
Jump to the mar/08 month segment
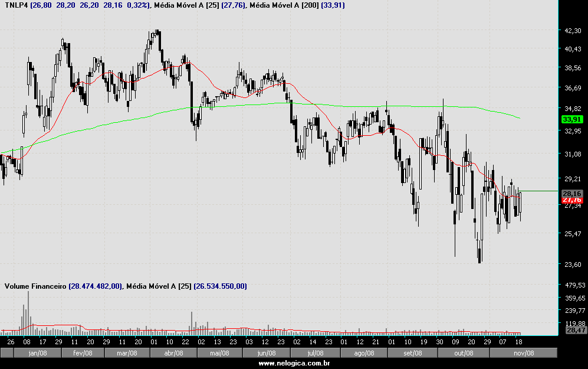point(127,353)
